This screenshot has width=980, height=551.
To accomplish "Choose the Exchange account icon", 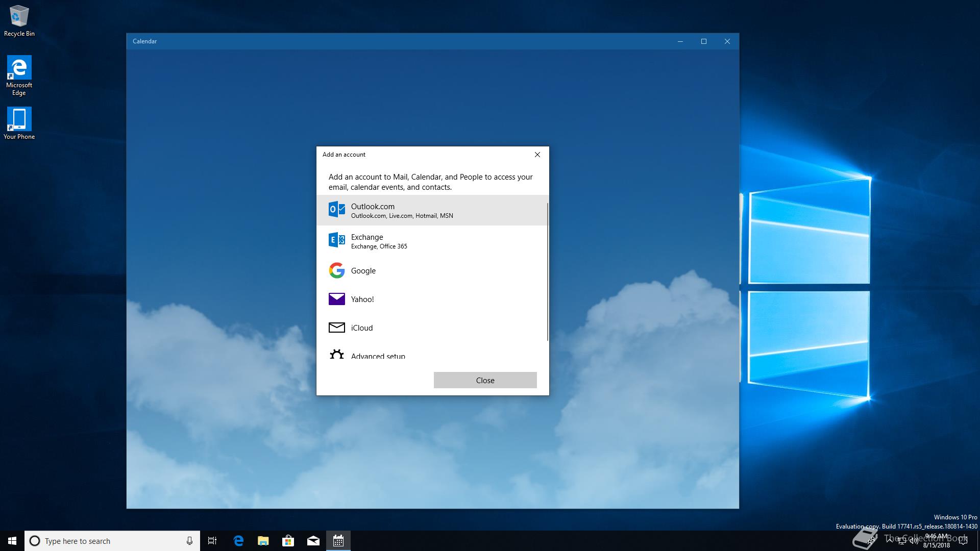I will pyautogui.click(x=336, y=240).
